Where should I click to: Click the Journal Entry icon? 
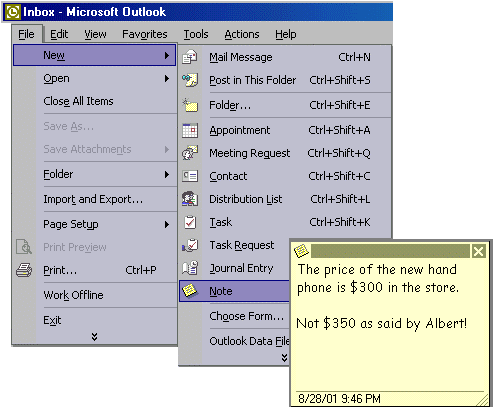click(x=190, y=268)
